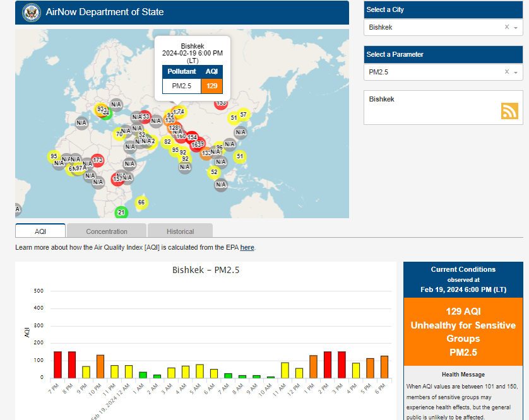Select the yellow 66 AQI map marker
Image resolution: width=529 pixels, height=420 pixels.
click(x=141, y=202)
